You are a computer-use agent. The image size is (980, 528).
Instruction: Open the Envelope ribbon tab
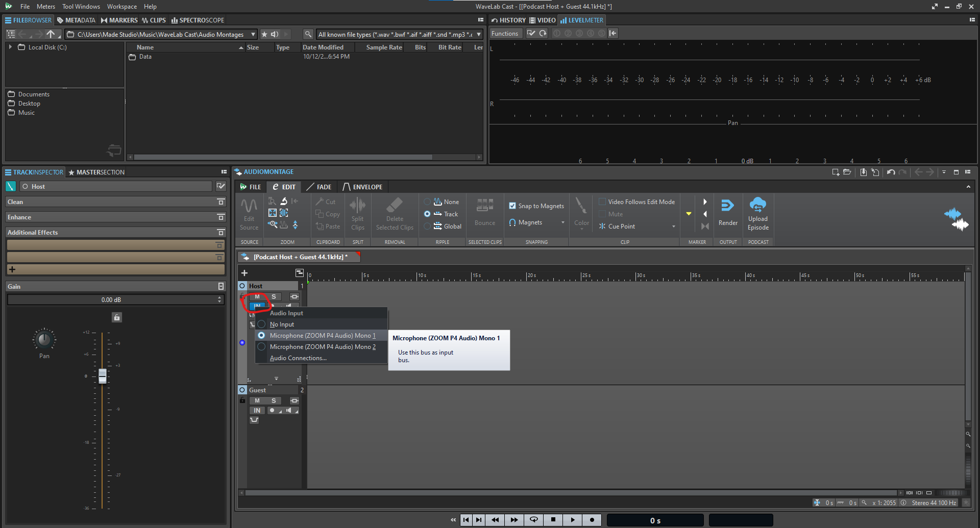click(362, 187)
